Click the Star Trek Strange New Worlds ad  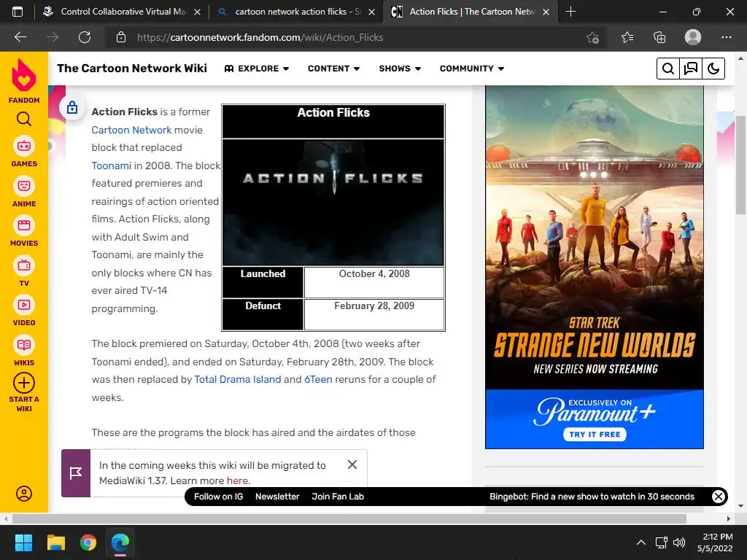[595, 267]
